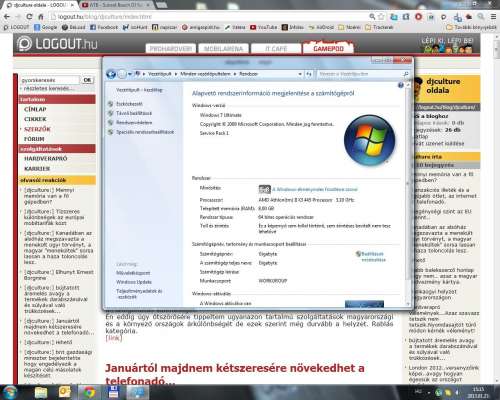Open the red article headline about telefonadó
The image size is (500, 400).
coord(235,374)
